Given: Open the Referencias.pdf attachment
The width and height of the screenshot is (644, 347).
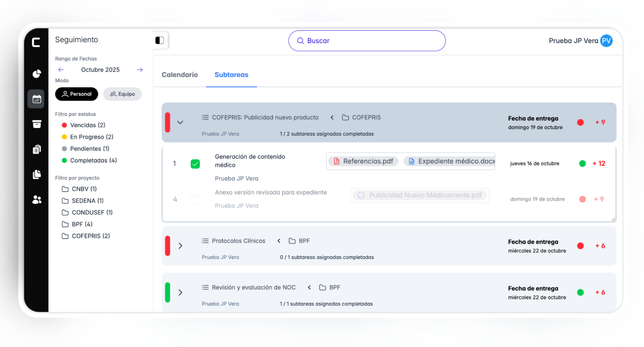Looking at the screenshot, I should pyautogui.click(x=364, y=161).
